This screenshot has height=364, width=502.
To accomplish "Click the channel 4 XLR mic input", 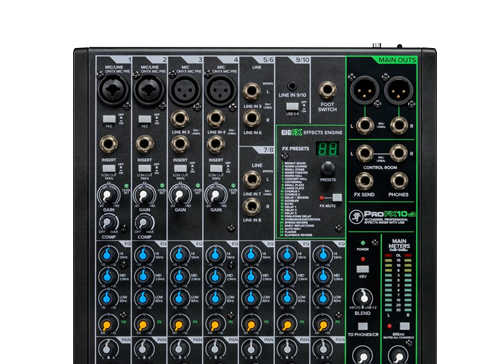I will [220, 90].
